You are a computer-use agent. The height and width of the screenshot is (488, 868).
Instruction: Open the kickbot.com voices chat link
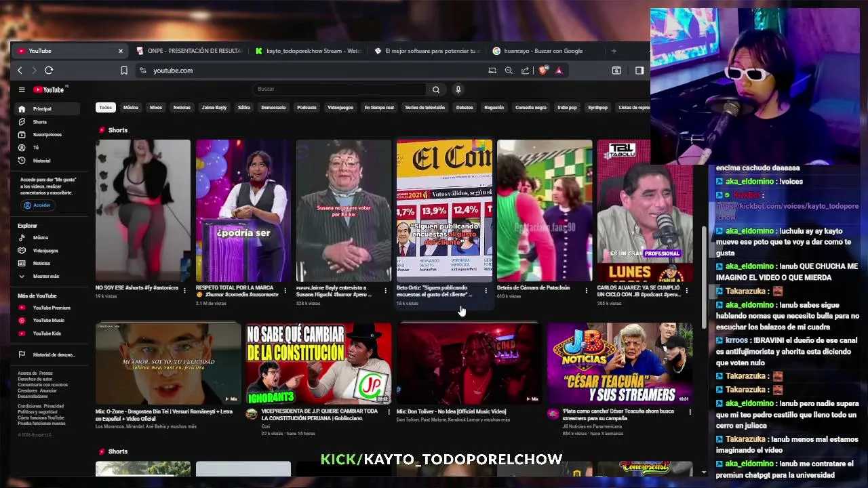point(787,211)
